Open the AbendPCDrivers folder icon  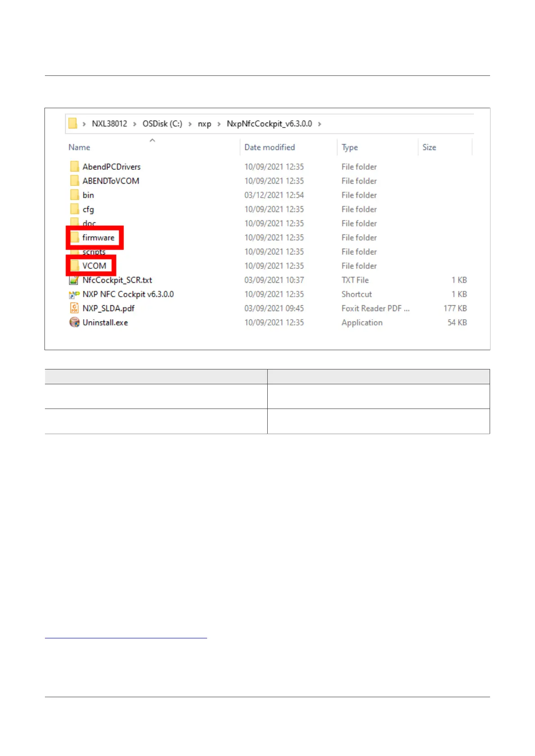coord(75,167)
